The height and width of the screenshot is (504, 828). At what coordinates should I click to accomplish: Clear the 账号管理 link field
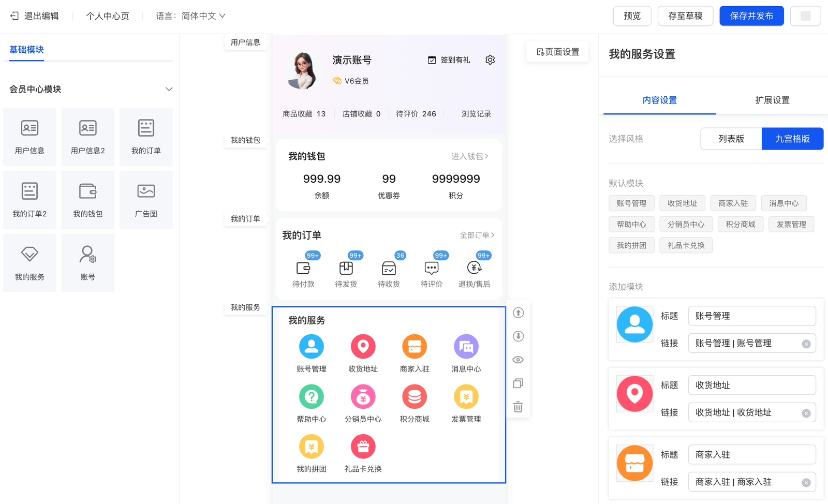pos(806,344)
